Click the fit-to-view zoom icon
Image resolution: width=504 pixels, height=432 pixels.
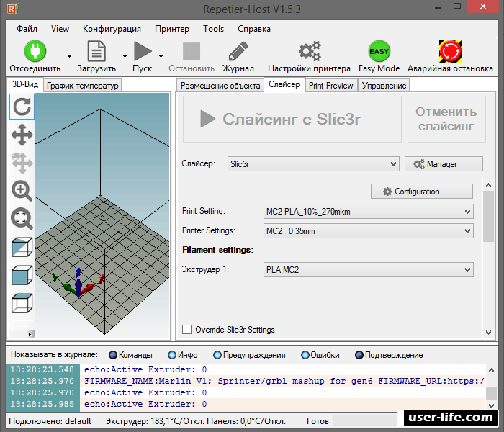(x=22, y=219)
